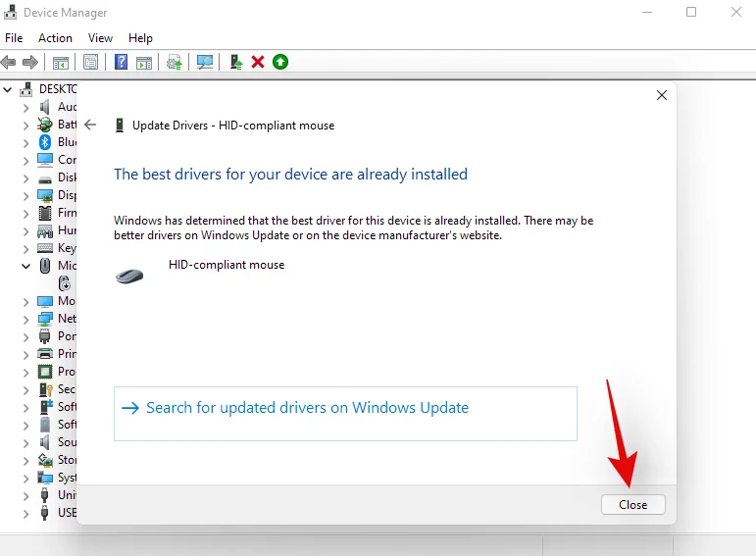The height and width of the screenshot is (556, 756).
Task: Click the Update device driver gear icon
Action: pyautogui.click(x=175, y=62)
